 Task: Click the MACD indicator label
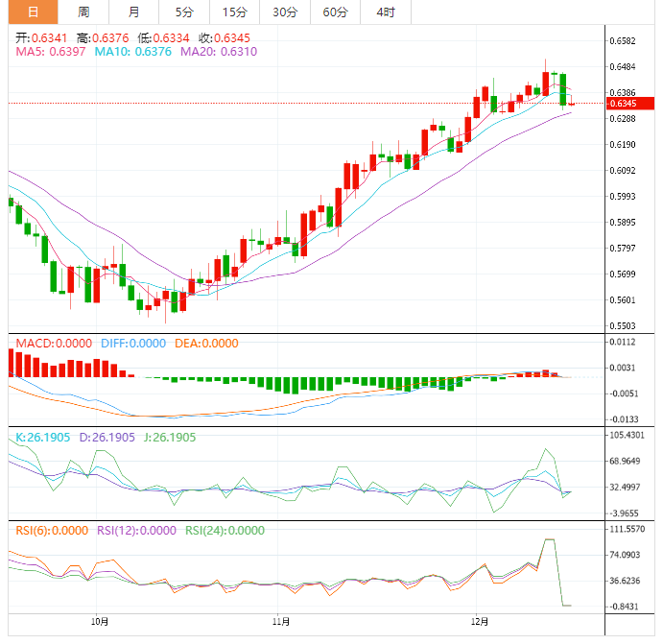point(52,344)
